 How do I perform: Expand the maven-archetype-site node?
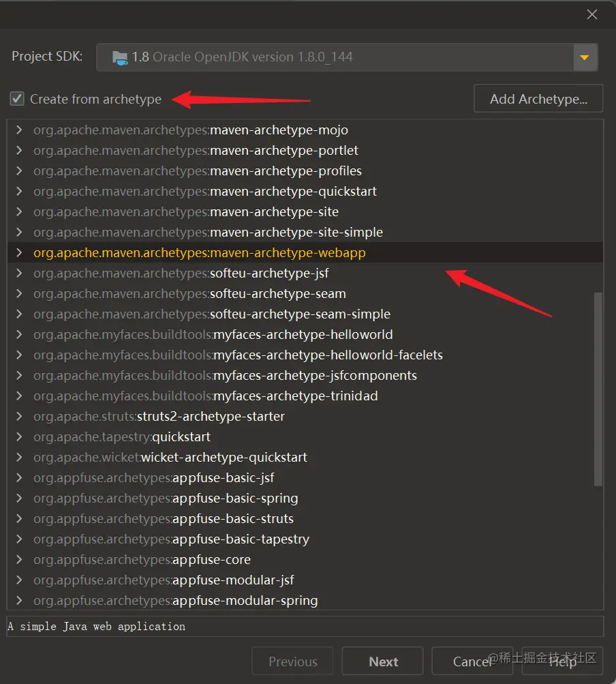[x=19, y=211]
